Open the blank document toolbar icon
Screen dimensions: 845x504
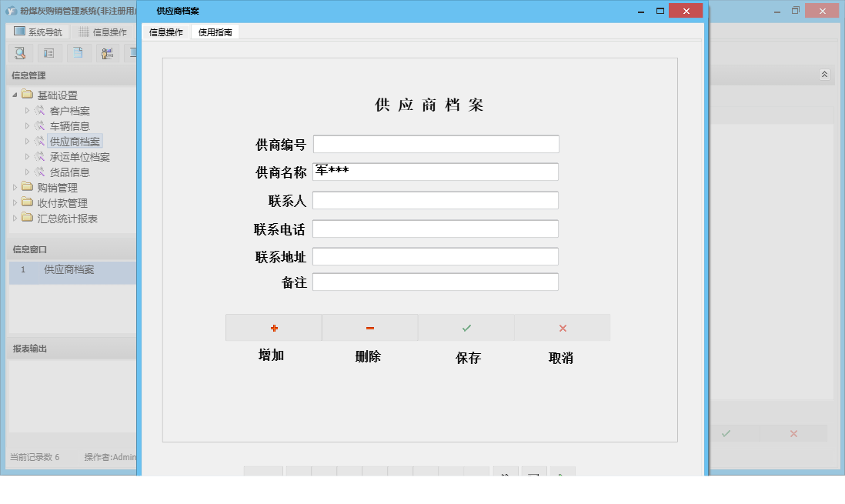78,52
